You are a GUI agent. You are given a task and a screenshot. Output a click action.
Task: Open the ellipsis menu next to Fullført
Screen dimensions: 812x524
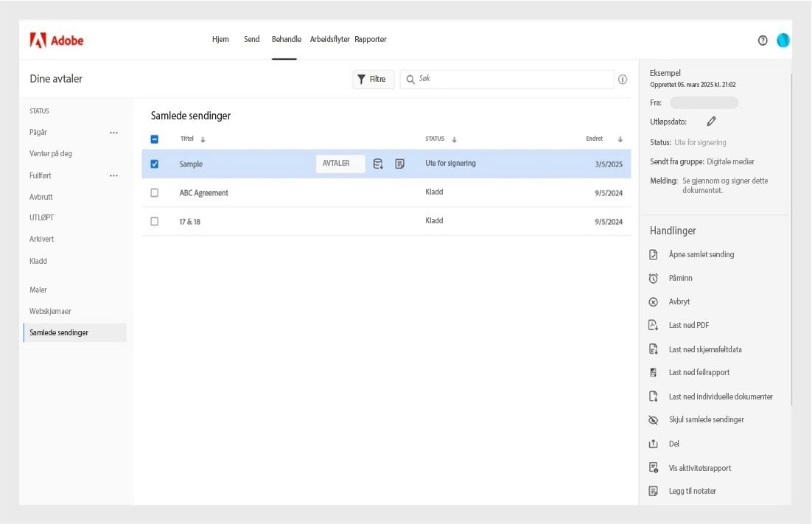pyautogui.click(x=113, y=175)
